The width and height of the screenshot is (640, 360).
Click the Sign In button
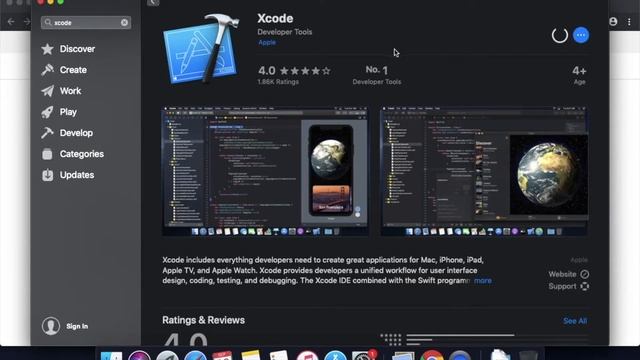pyautogui.click(x=77, y=326)
